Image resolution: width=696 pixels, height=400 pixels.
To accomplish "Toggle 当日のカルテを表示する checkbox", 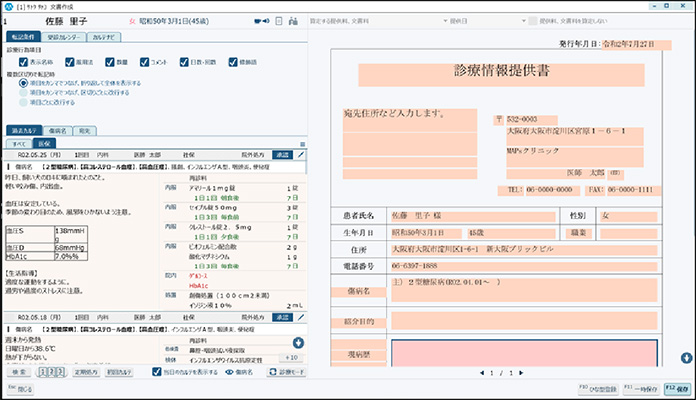I will pyautogui.click(x=157, y=372).
